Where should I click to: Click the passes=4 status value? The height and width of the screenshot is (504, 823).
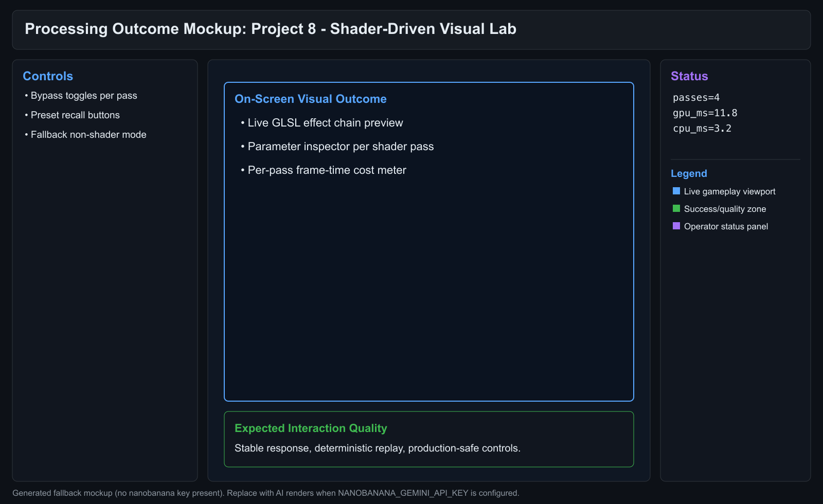pyautogui.click(x=695, y=97)
